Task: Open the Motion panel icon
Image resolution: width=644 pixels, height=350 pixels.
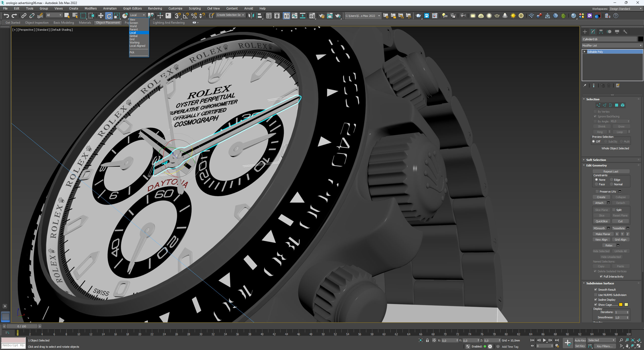Action: click(x=609, y=32)
